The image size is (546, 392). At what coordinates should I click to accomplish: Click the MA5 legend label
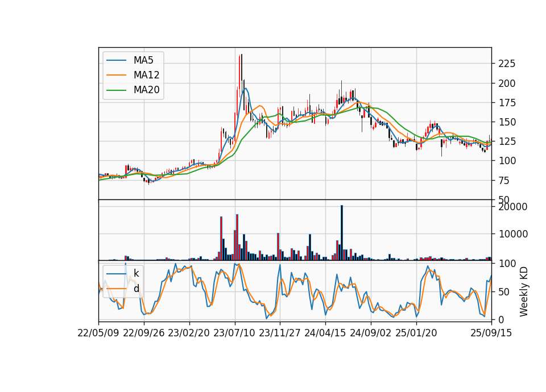[143, 60]
